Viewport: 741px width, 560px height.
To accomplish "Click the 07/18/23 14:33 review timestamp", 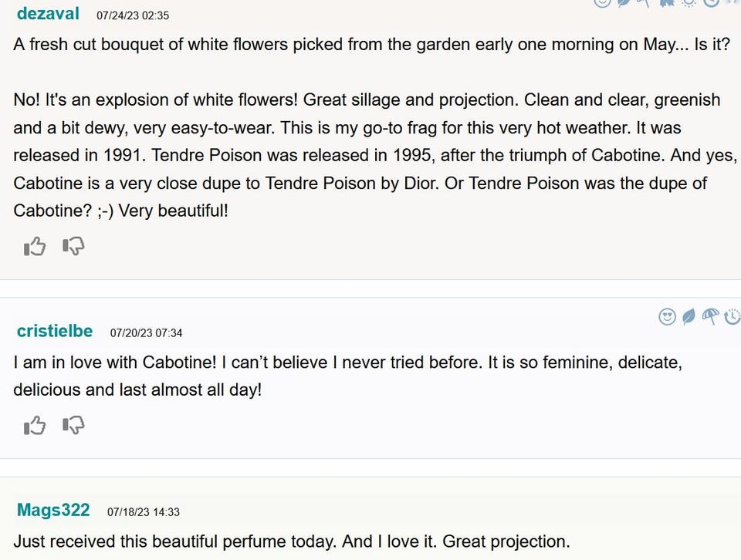I will [x=144, y=511].
